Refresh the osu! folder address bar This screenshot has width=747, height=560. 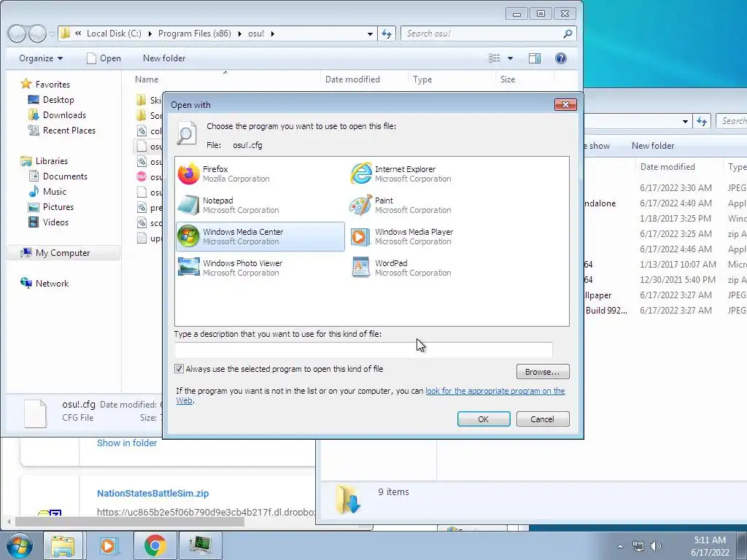pyautogui.click(x=387, y=34)
